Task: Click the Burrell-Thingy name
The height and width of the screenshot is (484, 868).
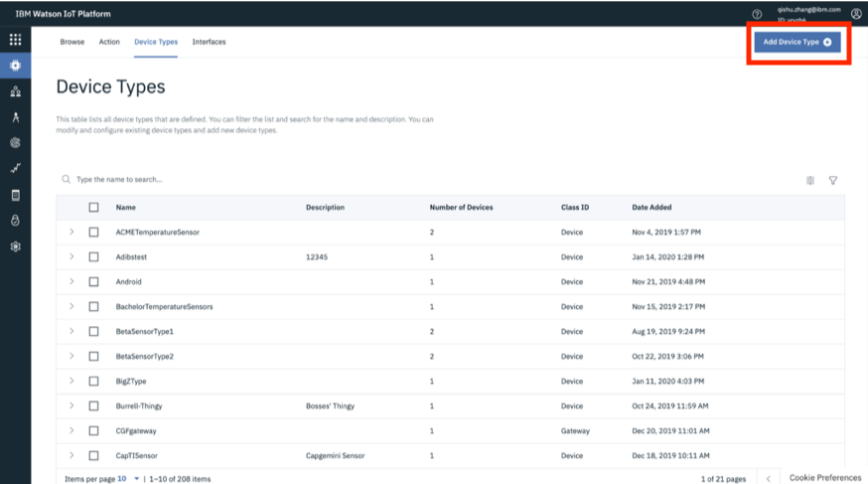Action: (139, 405)
